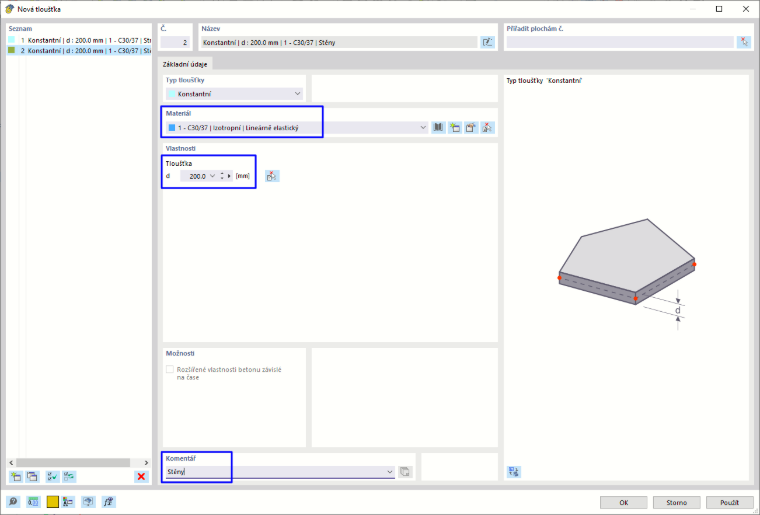The height and width of the screenshot is (515, 760).
Task: Click the display properties icon next to yellow square
Action: click(68, 502)
